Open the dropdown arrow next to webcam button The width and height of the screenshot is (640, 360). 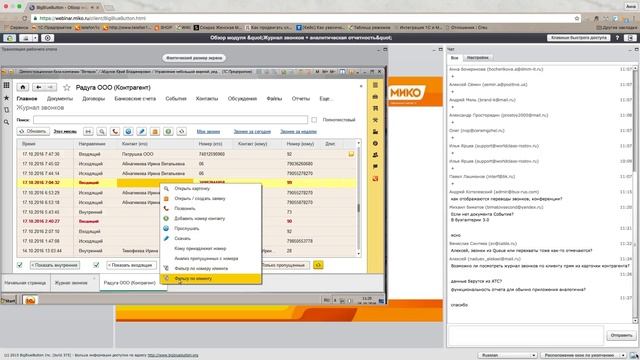coord(36,38)
